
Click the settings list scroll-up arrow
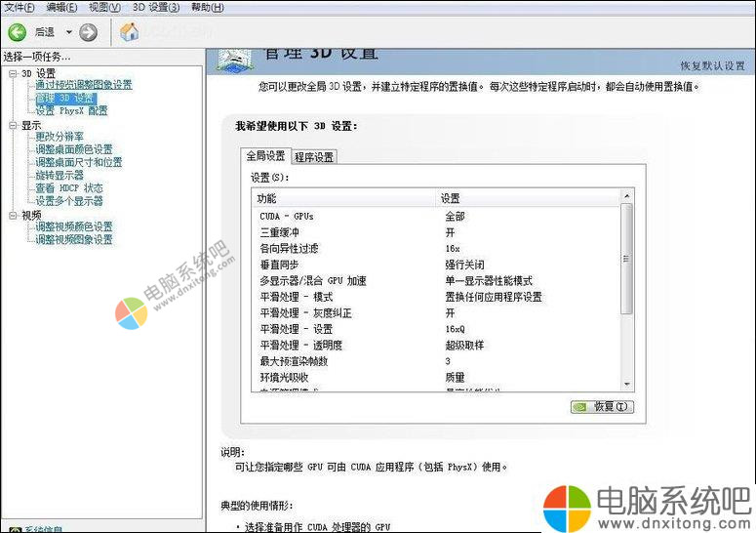click(x=627, y=196)
